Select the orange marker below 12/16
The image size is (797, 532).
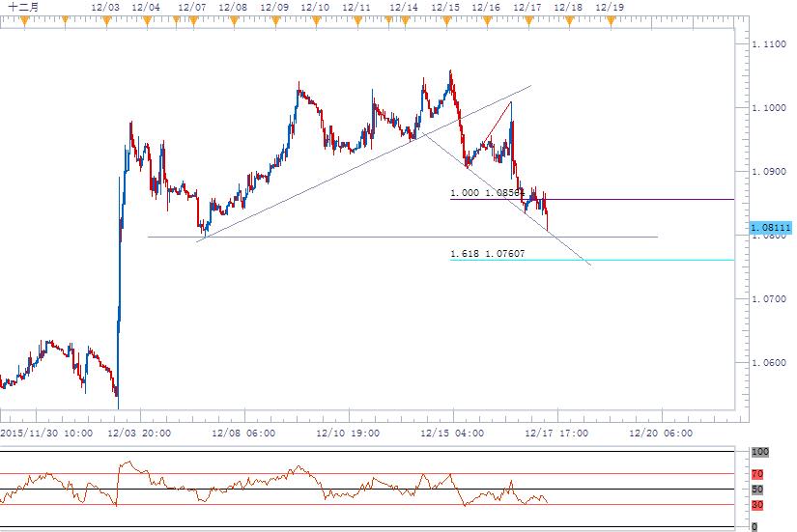coord(487,21)
